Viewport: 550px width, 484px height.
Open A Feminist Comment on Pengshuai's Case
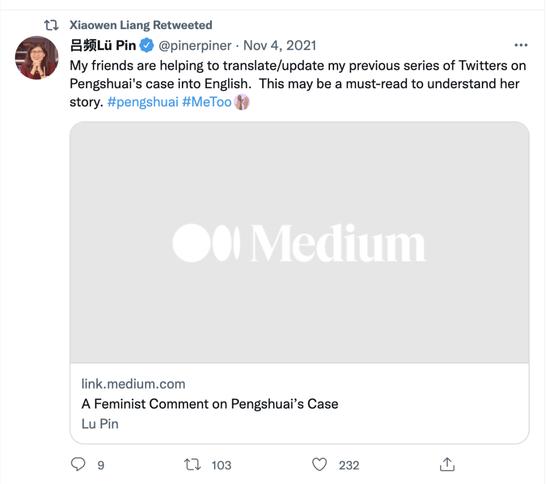(210, 404)
